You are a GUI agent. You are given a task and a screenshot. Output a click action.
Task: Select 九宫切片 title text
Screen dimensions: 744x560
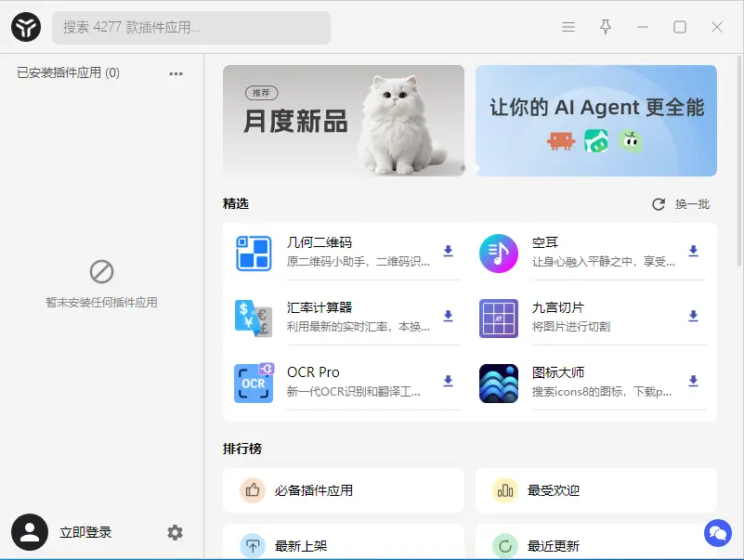click(558, 307)
